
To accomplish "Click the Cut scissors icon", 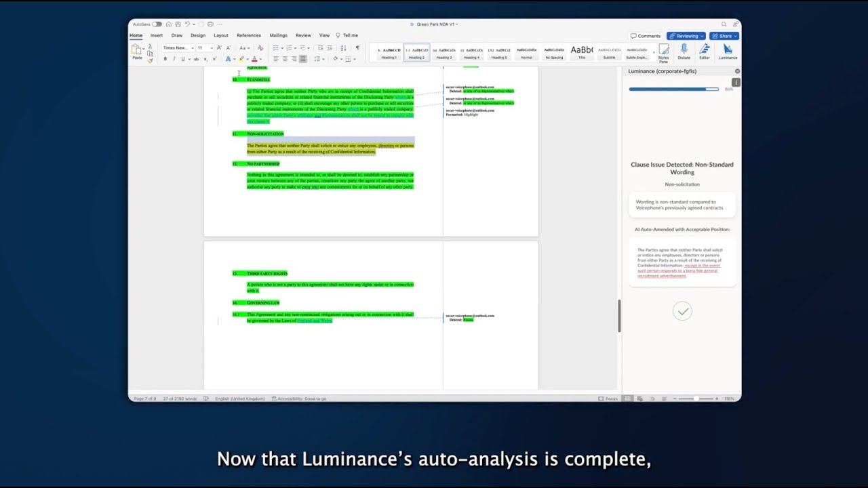I will pyautogui.click(x=150, y=46).
